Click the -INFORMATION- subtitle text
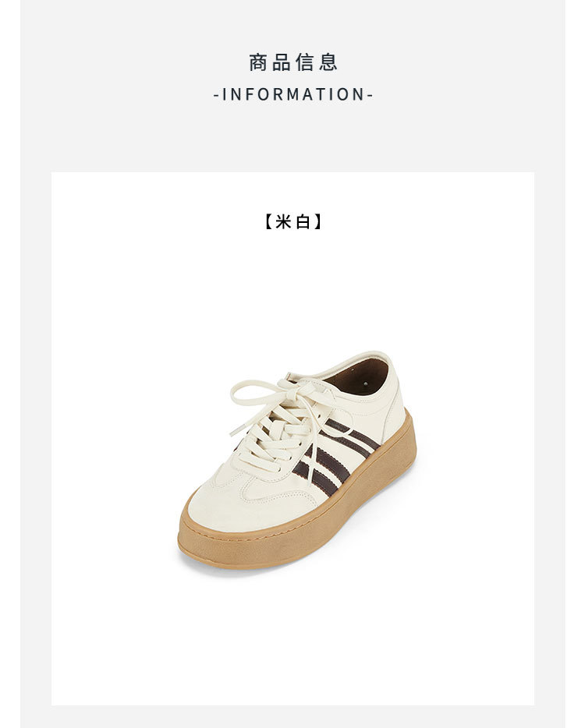585x728 pixels. coord(292,94)
